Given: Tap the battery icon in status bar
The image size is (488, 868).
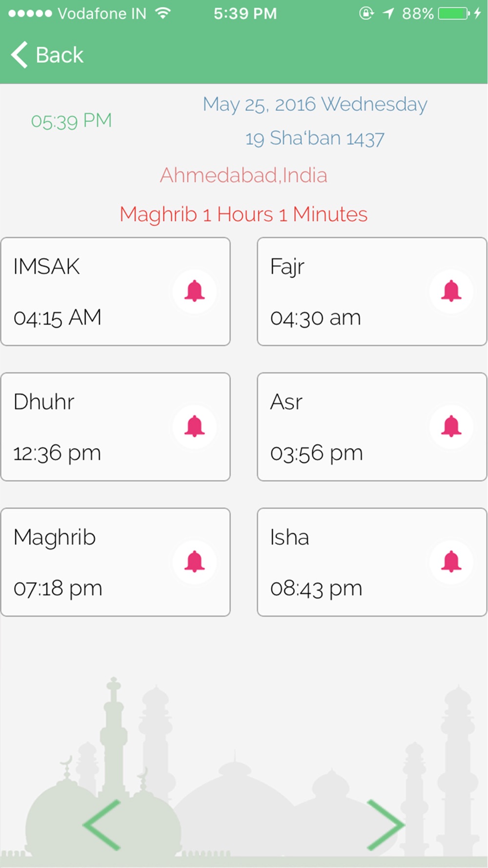Looking at the screenshot, I should (453, 13).
